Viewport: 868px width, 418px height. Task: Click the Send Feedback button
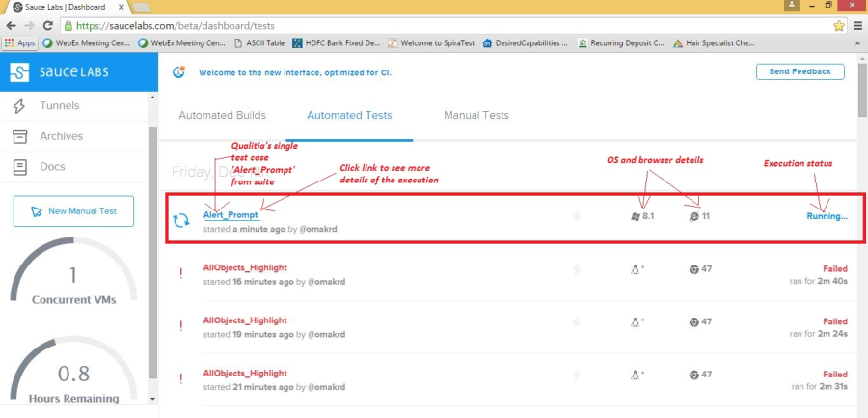800,72
